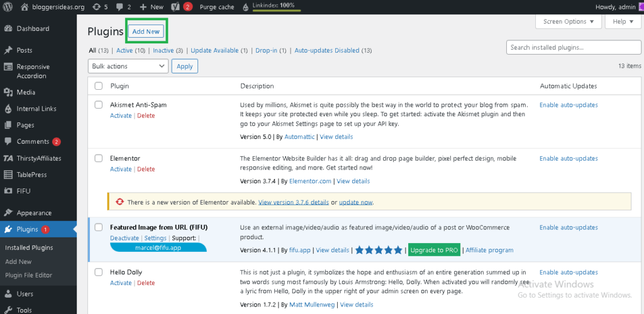Open Responsive Accordion sidebar icon

click(x=8, y=67)
